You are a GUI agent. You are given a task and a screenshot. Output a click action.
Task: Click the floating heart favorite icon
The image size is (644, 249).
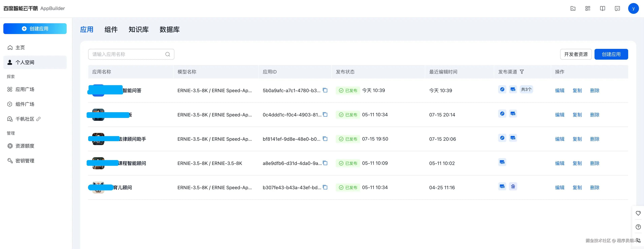(x=638, y=213)
